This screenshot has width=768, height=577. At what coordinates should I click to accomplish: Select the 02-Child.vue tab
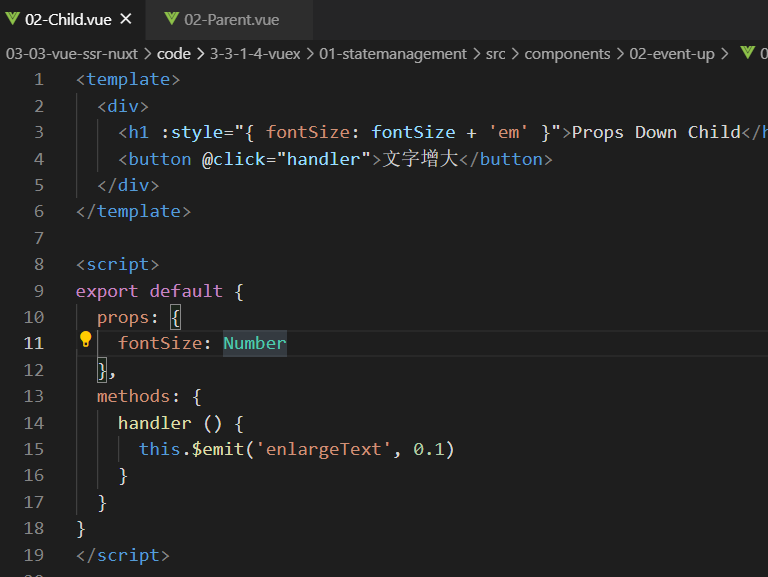[x=67, y=19]
